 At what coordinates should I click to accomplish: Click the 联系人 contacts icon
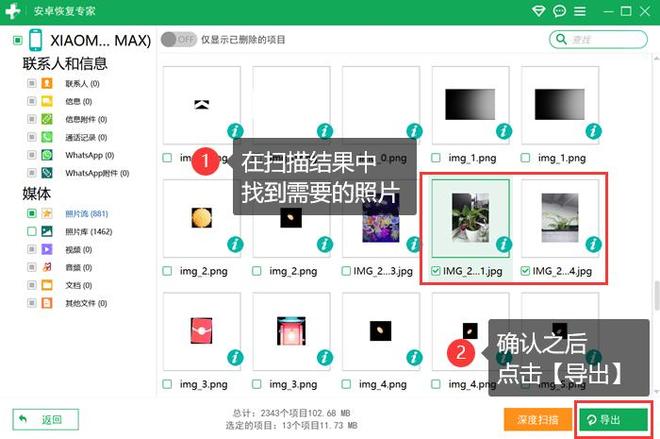click(46, 84)
